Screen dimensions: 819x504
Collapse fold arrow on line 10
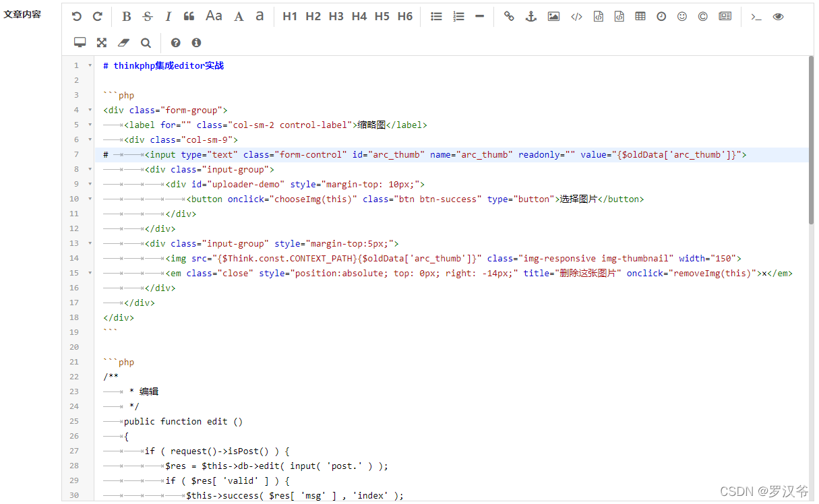90,199
